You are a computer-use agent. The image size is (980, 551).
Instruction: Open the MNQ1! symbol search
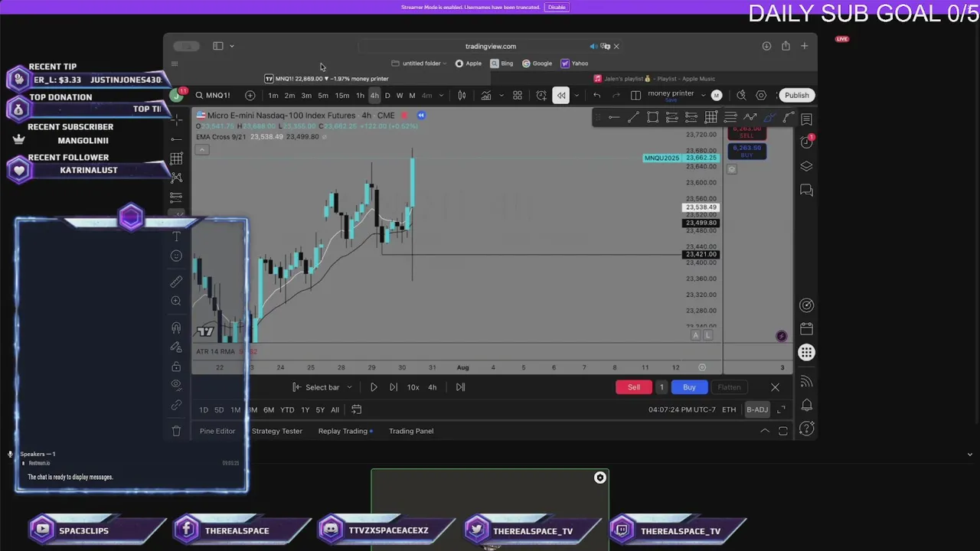pos(213,96)
